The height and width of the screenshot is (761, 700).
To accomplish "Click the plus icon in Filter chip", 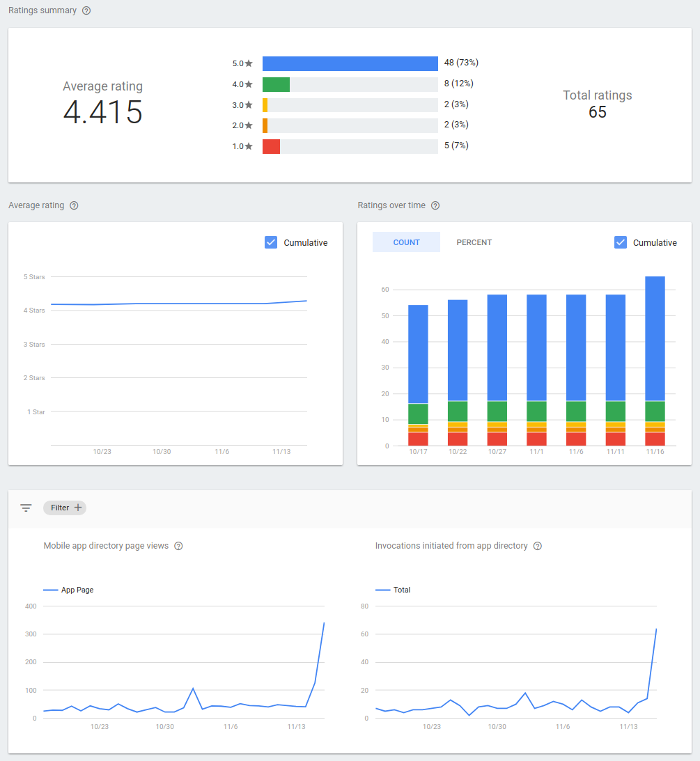I will pyautogui.click(x=78, y=508).
